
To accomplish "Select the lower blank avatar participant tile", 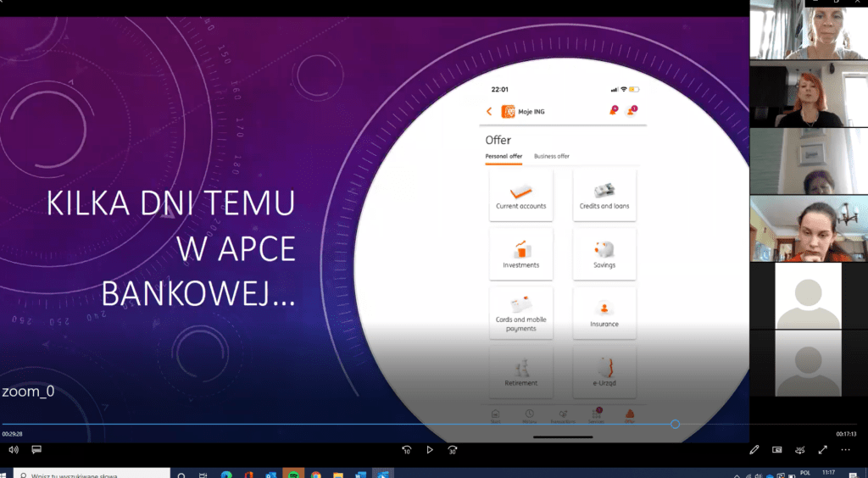I will [x=808, y=364].
